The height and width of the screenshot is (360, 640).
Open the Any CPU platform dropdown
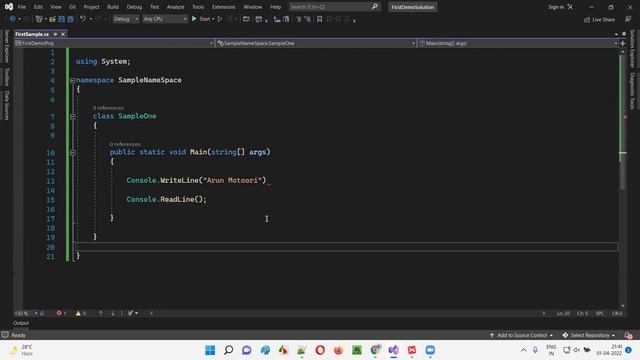point(164,19)
